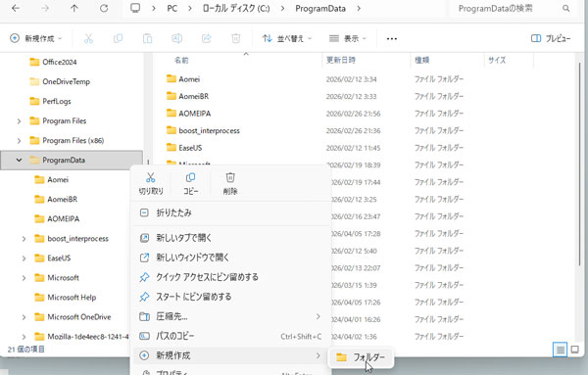Click the PC breadcrumb in address bar
This screenshot has width=588, height=375.
click(x=172, y=8)
